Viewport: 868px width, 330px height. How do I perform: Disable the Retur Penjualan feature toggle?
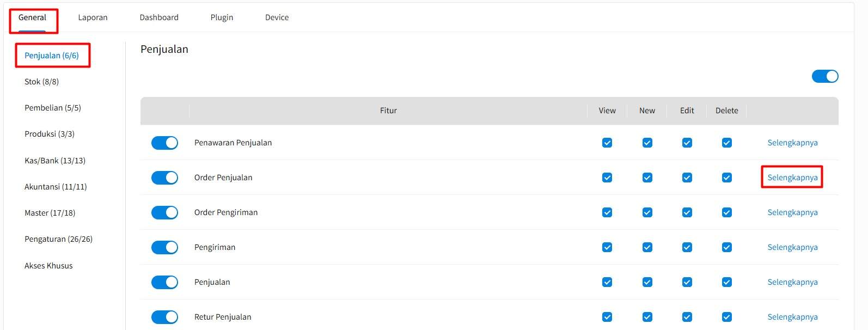pyautogui.click(x=164, y=316)
